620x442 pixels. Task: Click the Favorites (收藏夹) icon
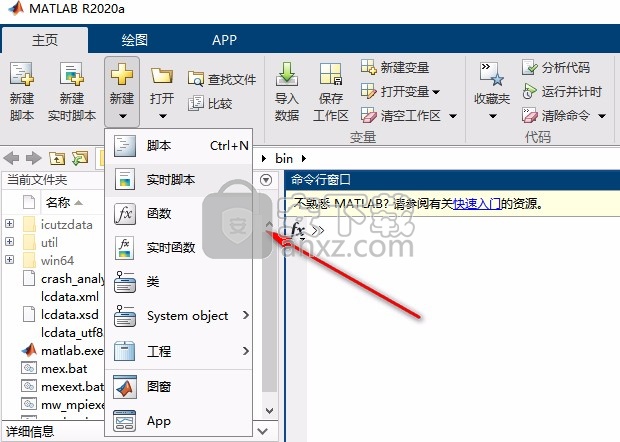coord(492,74)
